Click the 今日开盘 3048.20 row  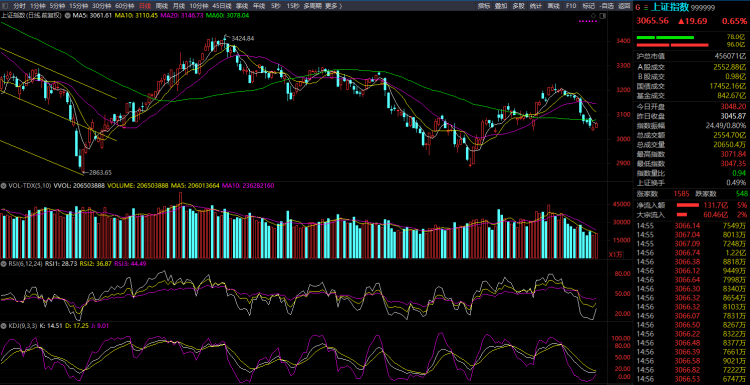point(691,107)
